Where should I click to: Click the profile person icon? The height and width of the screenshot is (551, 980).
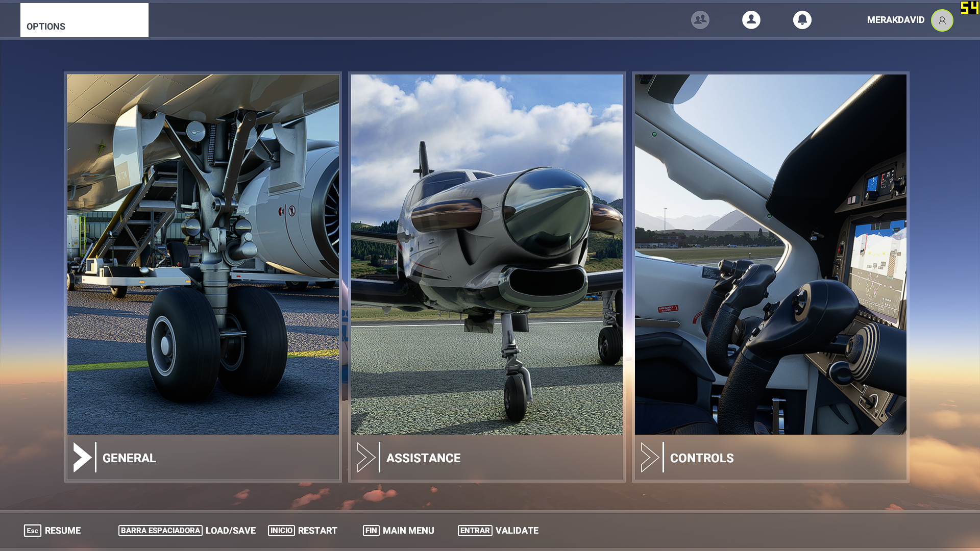(751, 20)
